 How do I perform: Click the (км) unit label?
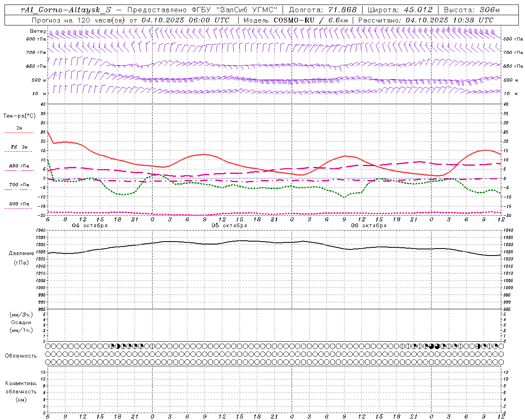click(21, 399)
